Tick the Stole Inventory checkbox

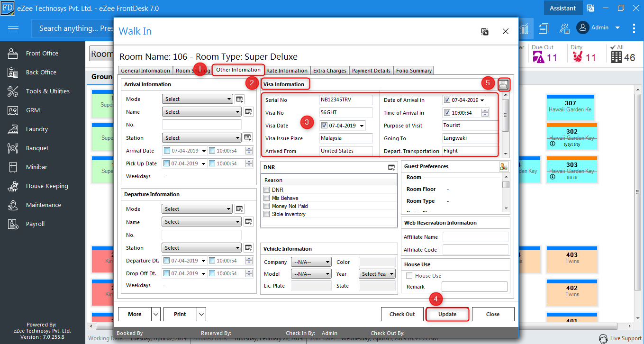266,214
